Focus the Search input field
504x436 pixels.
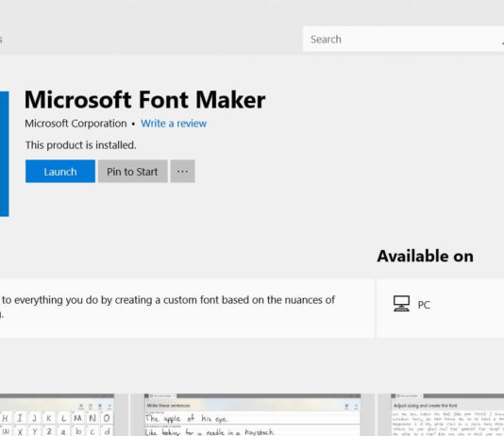tap(403, 39)
